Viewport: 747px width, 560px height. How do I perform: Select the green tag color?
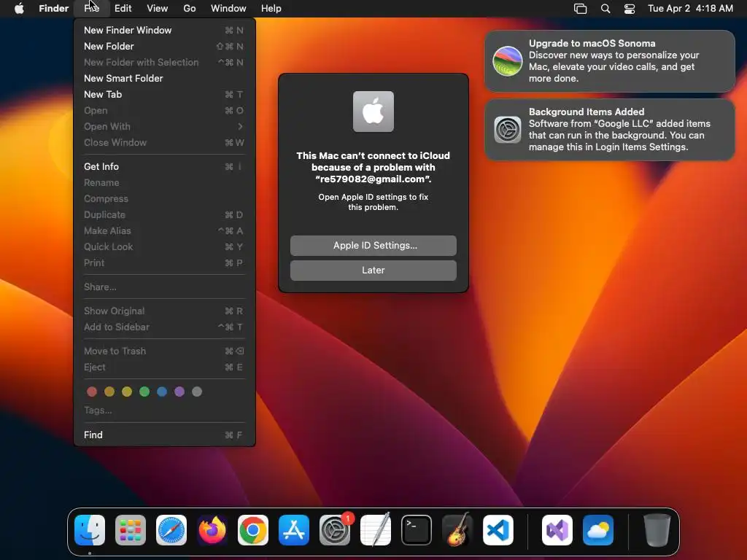144,392
